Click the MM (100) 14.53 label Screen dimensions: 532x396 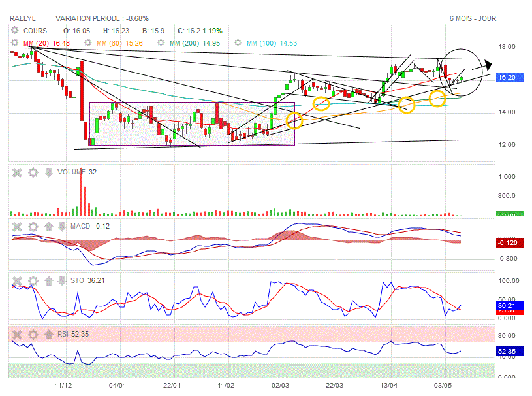click(x=272, y=43)
